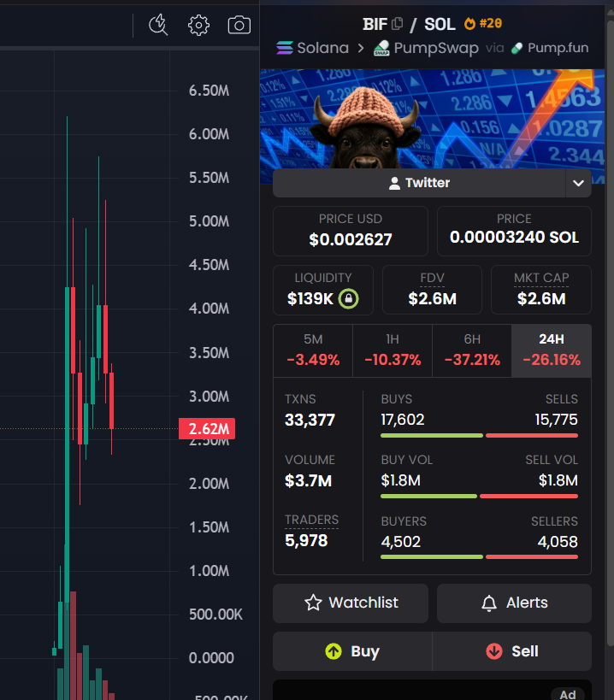Viewport: 614px width, 700px height.
Task: Open the Solana chain link
Action: tap(313, 48)
